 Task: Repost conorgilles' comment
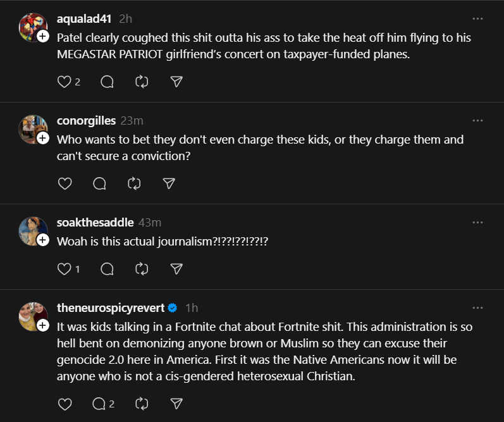tap(133, 183)
